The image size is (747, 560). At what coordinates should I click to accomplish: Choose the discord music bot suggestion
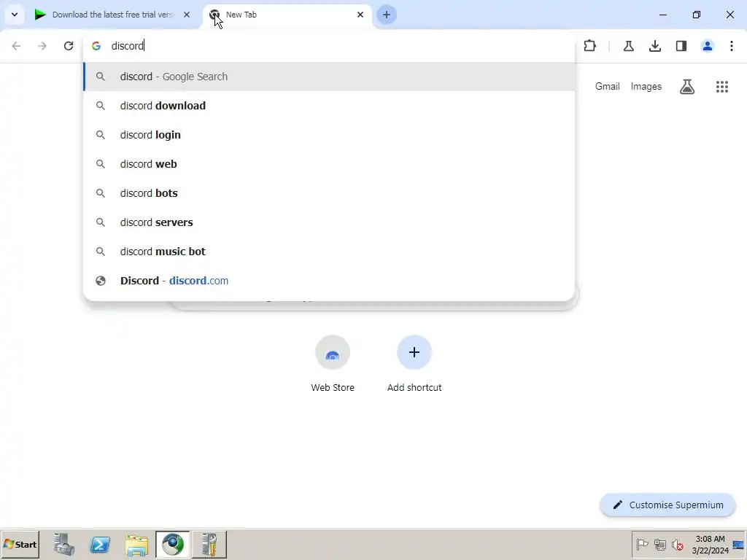point(329,252)
